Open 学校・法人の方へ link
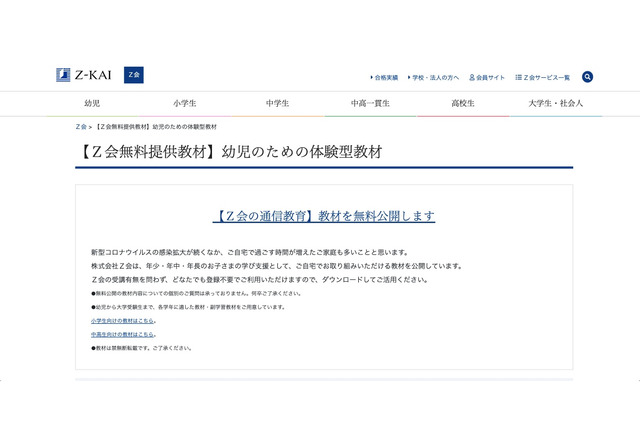 pos(433,78)
